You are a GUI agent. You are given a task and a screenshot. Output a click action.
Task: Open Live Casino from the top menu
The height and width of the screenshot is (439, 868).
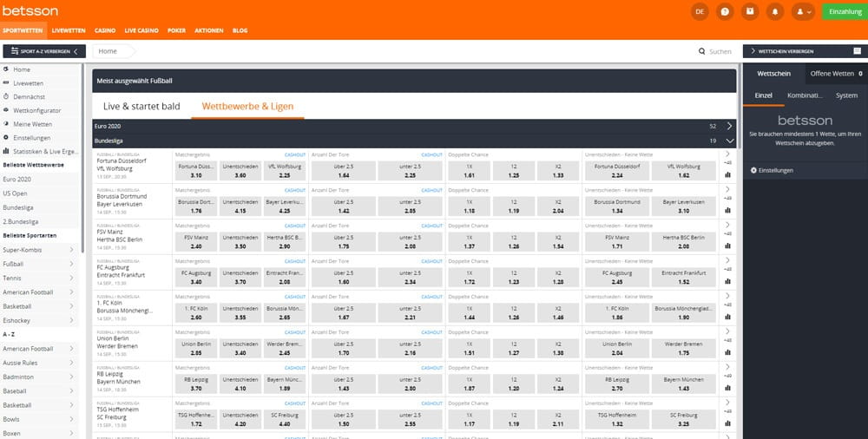(x=141, y=31)
